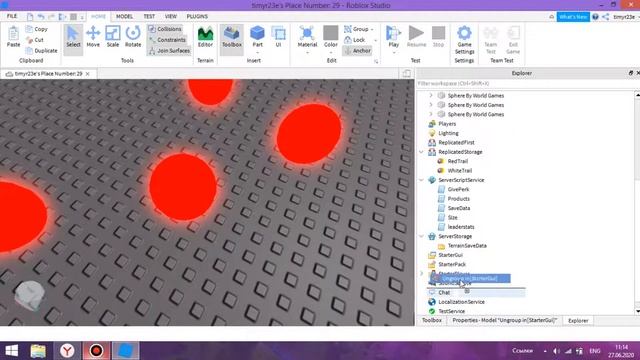Toggle Constraints mode
Image resolution: width=640 pixels, height=360 pixels.
[167, 40]
